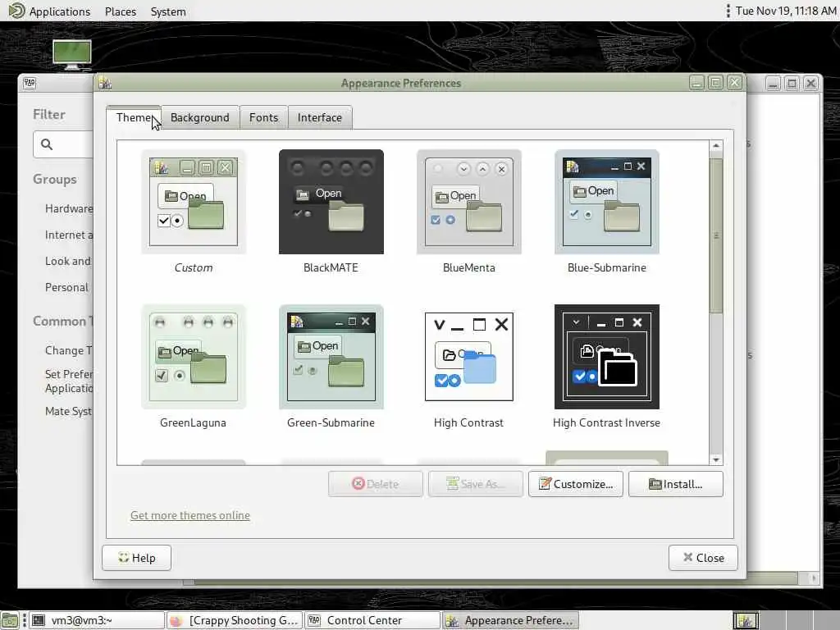
Task: Select Hardware group in Control Center
Action: (x=69, y=208)
